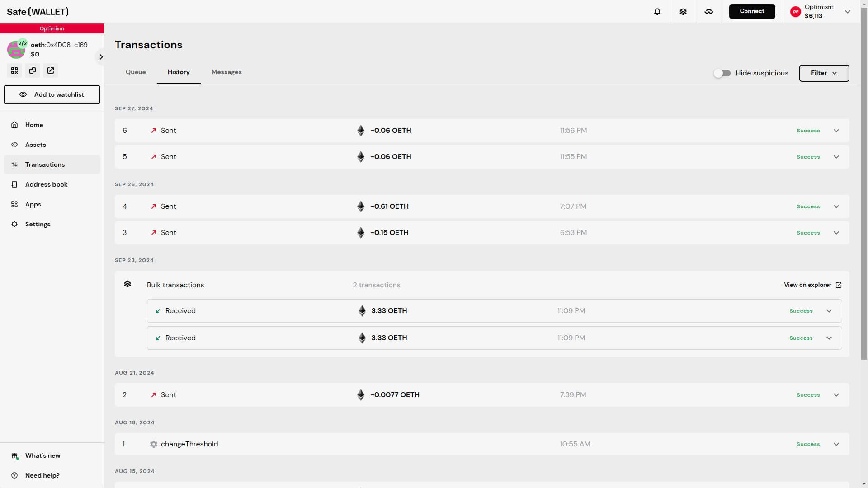Click Add to watchlist button

[52, 94]
